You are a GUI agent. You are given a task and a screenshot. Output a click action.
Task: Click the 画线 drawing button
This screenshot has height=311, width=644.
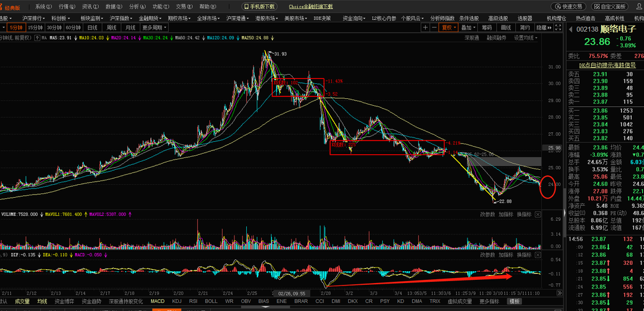pos(505,27)
